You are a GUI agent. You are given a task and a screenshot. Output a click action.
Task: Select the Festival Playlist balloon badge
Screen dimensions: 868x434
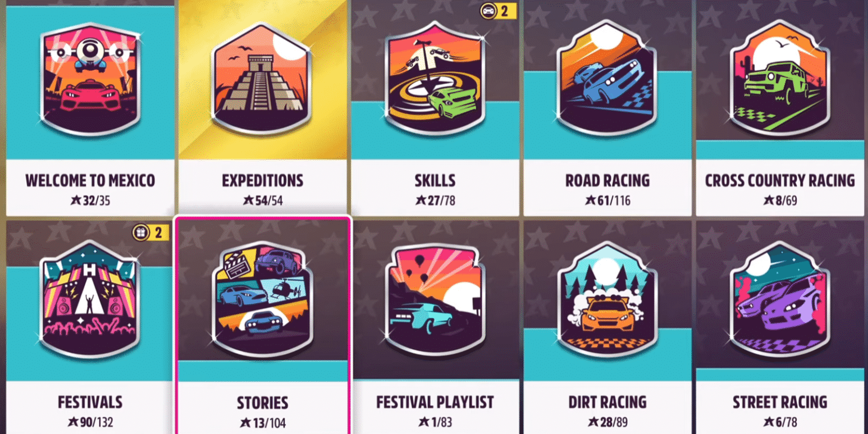435,300
